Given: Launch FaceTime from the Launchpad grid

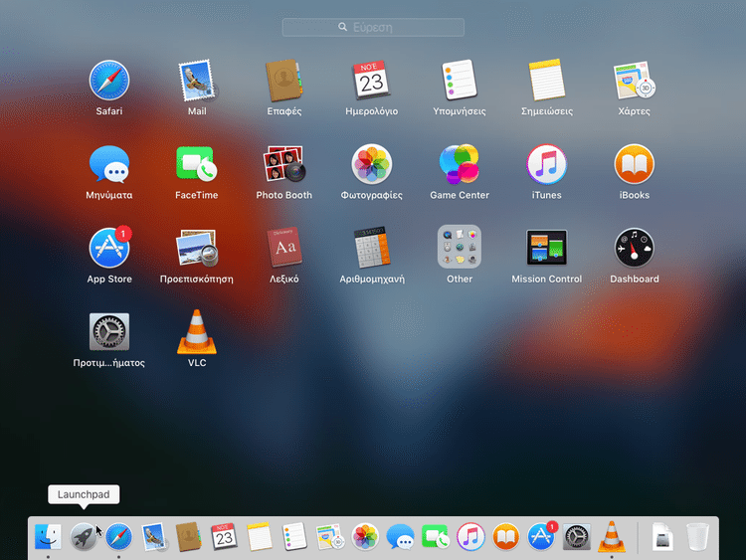Looking at the screenshot, I should pos(197,164).
